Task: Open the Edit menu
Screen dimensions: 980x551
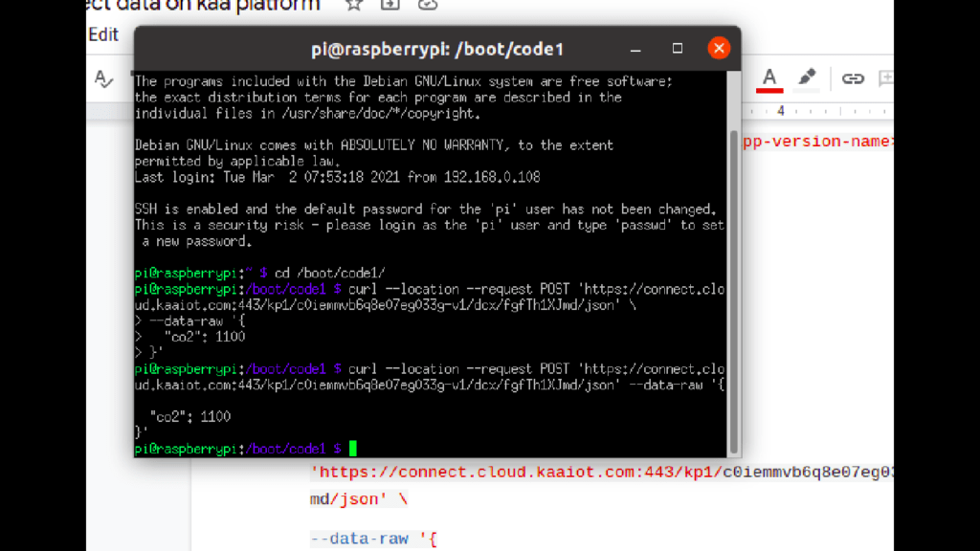Action: point(103,34)
